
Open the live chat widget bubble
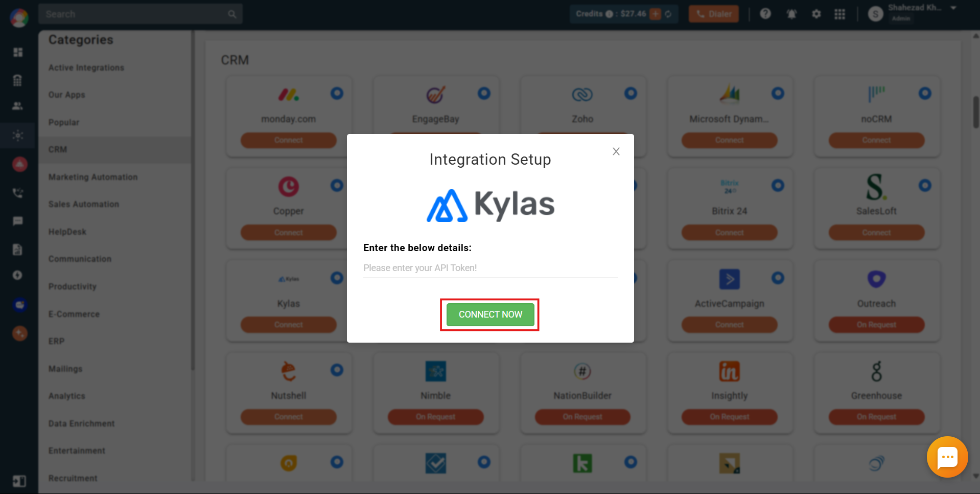947,457
